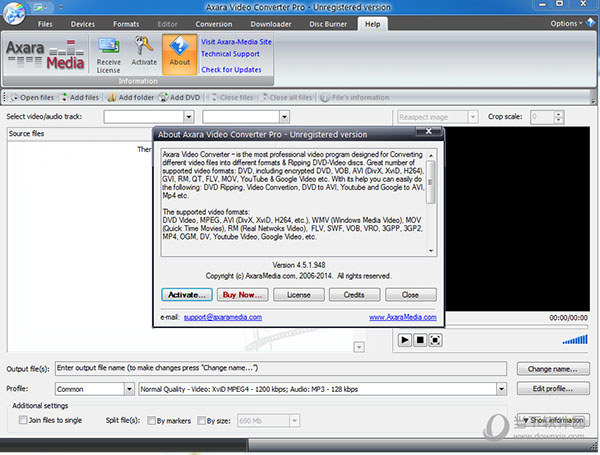Click the Activate keys icon in ribbon
The width and height of the screenshot is (600, 455).
(144, 51)
